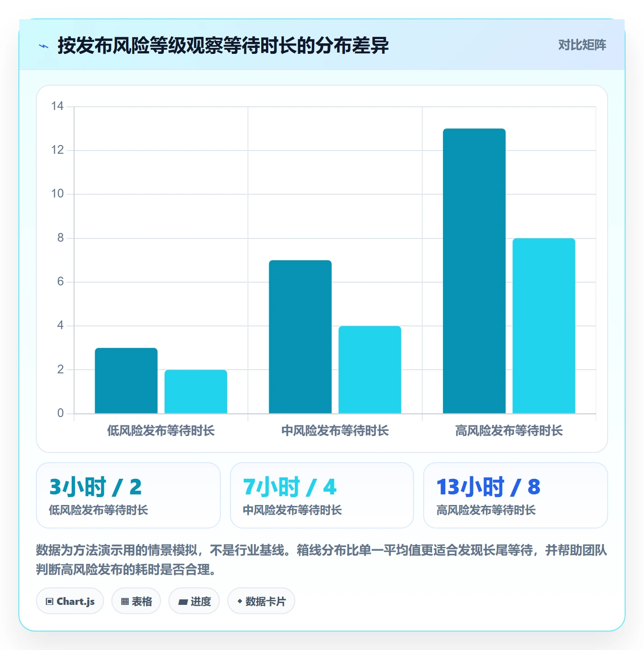The height and width of the screenshot is (650, 644).
Task: Select the 表格 tag chip
Action: [x=136, y=601]
